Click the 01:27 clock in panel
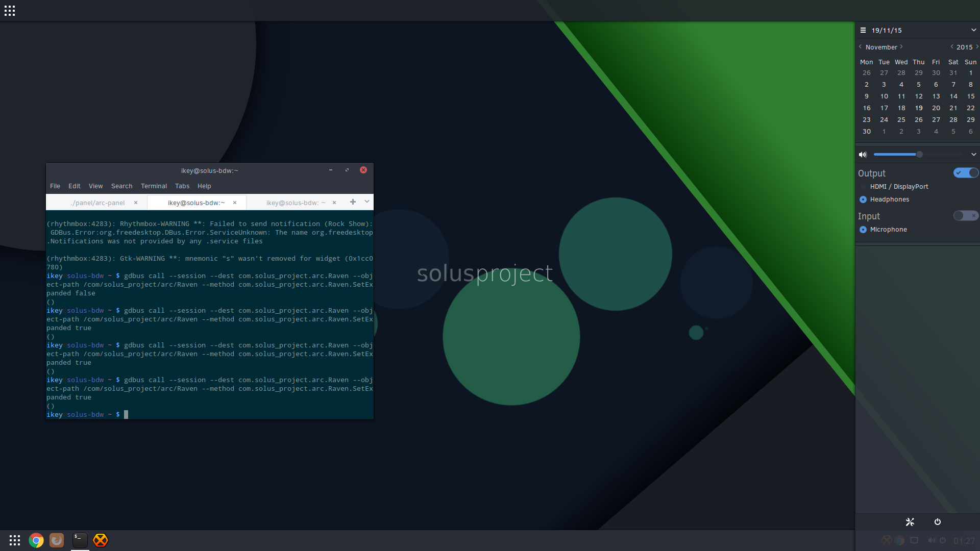 (x=964, y=541)
